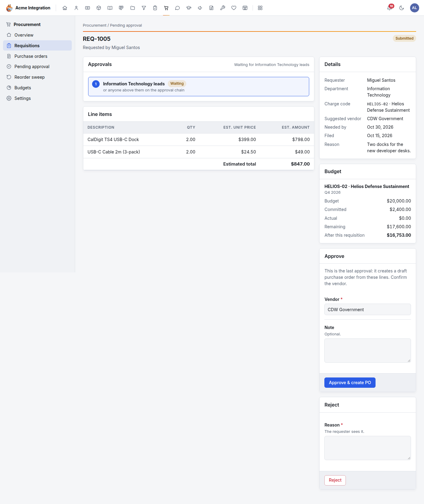
Task: Open the clipboard-check icon in top navigation
Action: click(x=155, y=8)
